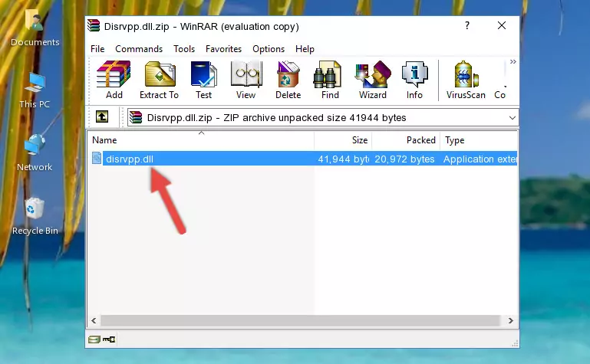Open the archive path dropdown
This screenshot has width=590, height=364.
click(512, 118)
